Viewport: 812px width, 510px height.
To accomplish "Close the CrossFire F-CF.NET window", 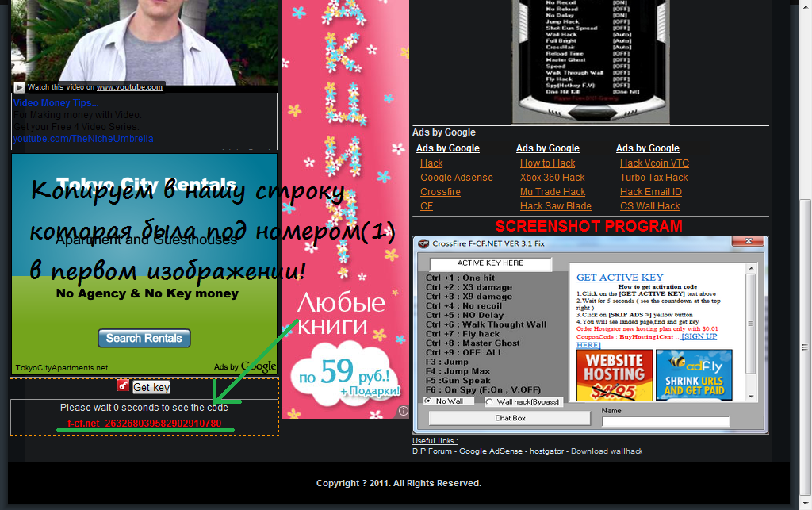I will click(749, 243).
